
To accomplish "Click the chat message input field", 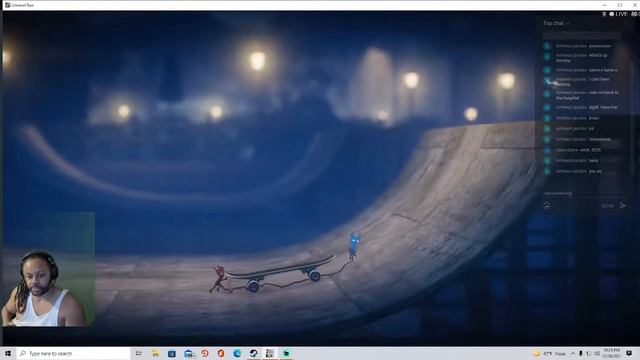I will (583, 193).
